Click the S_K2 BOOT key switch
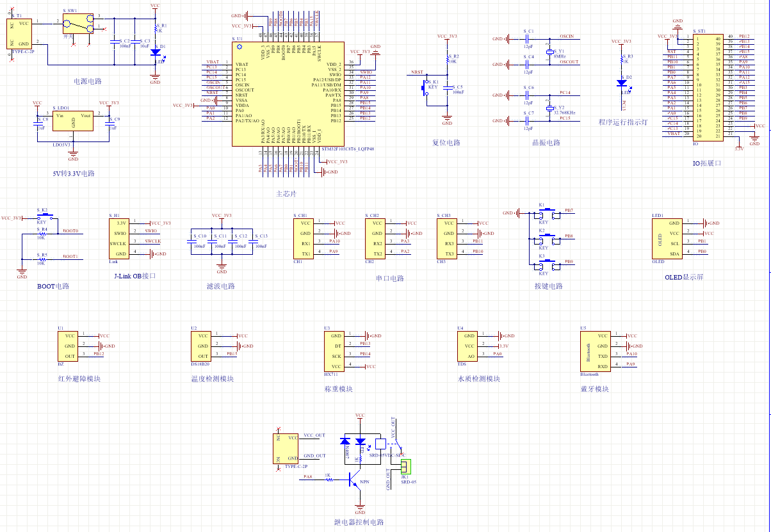771x532 pixels. [x=45, y=216]
